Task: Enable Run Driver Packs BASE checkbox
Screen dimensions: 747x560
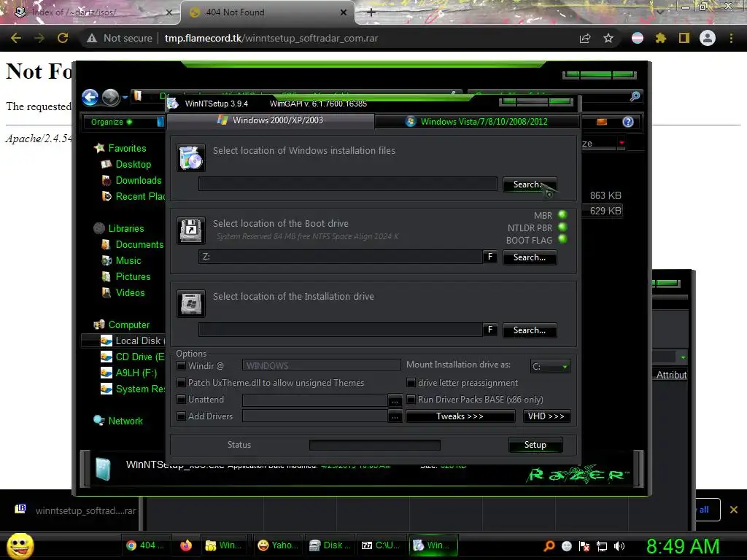Action: click(x=411, y=400)
